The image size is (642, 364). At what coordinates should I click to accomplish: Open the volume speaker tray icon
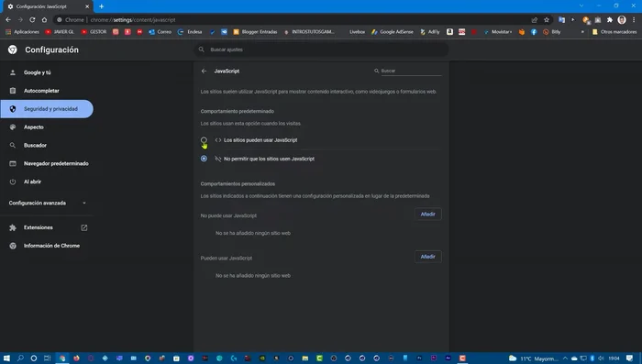[x=601, y=358]
